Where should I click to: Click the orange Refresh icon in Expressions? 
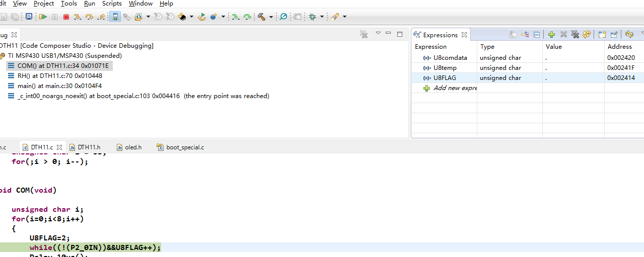point(587,34)
